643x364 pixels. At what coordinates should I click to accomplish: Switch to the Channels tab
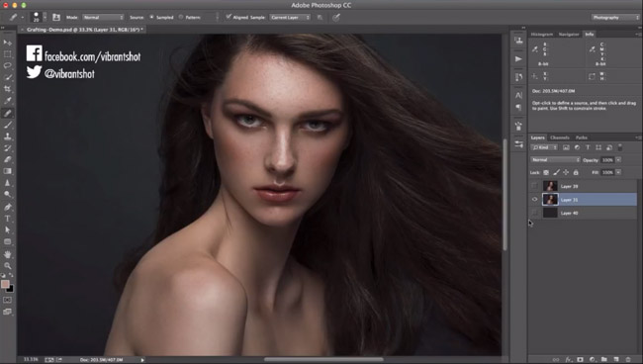coord(560,137)
